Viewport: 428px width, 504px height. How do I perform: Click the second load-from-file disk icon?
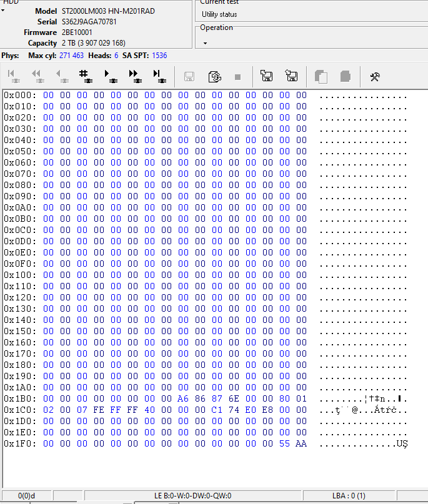point(291,76)
